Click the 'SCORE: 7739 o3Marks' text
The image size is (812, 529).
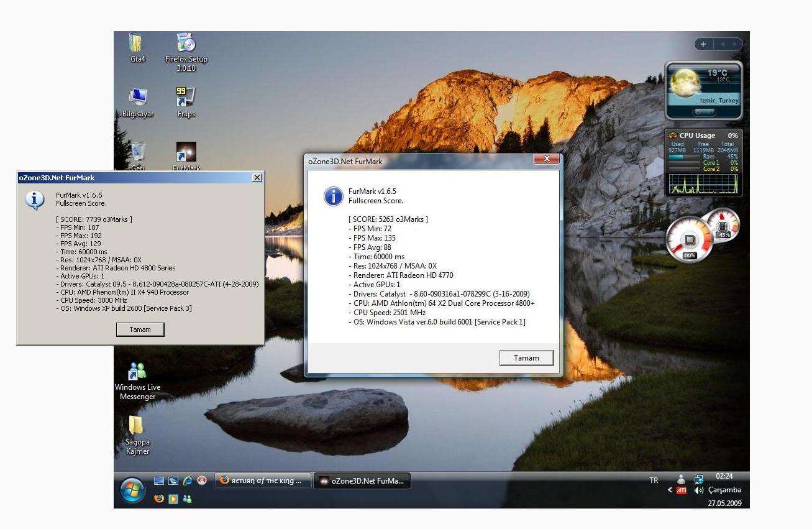(x=94, y=219)
